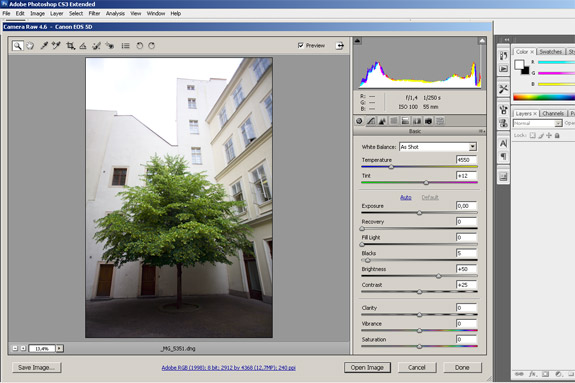
Task: Toggle shadow clipping warning on histogram
Action: coord(358,41)
